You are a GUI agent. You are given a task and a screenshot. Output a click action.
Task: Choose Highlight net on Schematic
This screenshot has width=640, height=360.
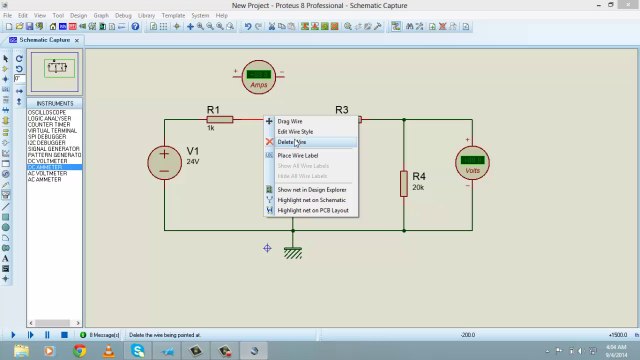point(311,200)
